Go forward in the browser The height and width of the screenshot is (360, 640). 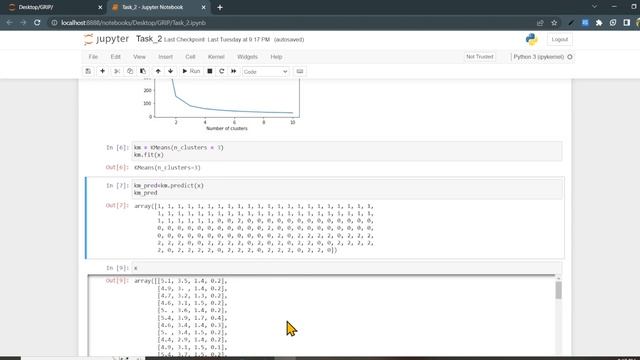[x=23, y=23]
